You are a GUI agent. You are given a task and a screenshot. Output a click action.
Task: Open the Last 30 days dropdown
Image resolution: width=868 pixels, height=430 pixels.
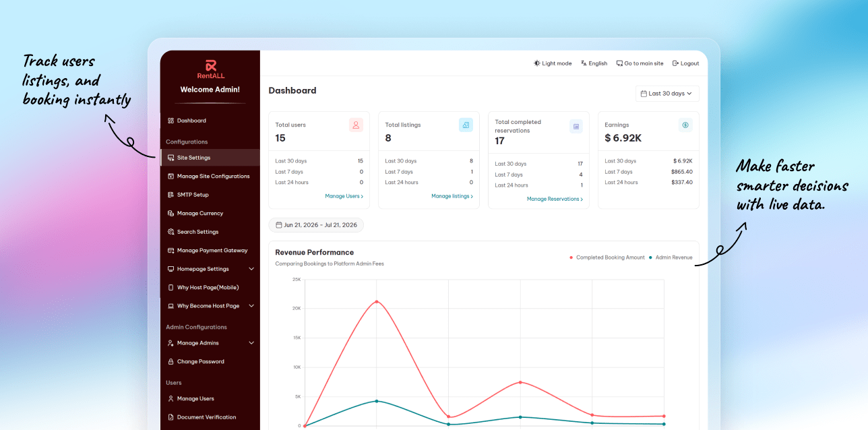(667, 94)
